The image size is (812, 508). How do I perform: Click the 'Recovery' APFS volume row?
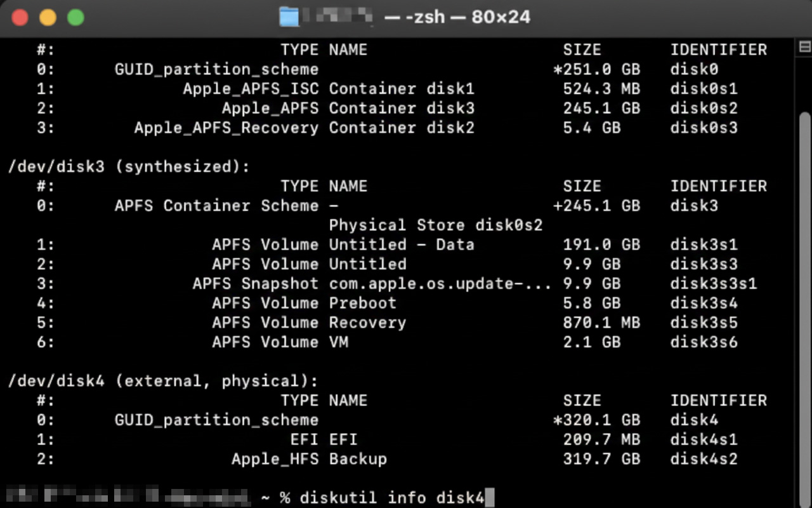pos(367,323)
